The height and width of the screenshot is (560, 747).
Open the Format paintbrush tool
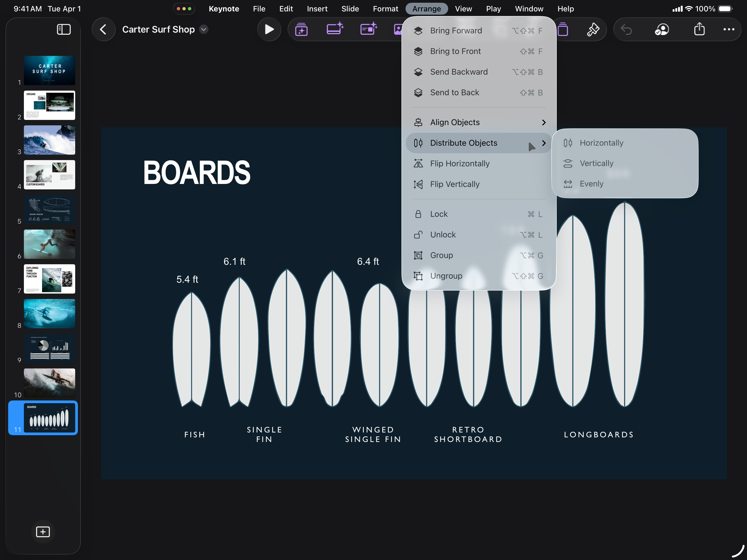point(593,29)
